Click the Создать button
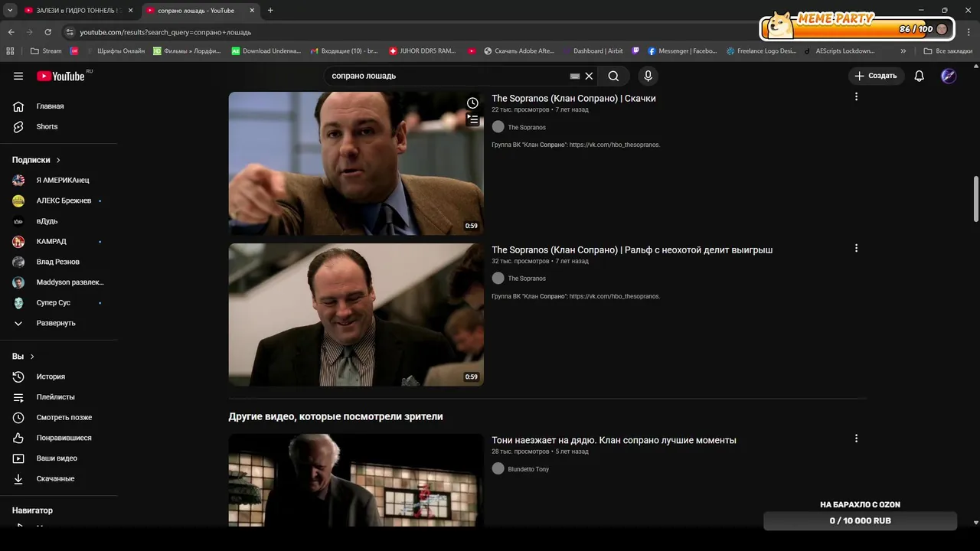Image resolution: width=980 pixels, height=551 pixels. [876, 76]
